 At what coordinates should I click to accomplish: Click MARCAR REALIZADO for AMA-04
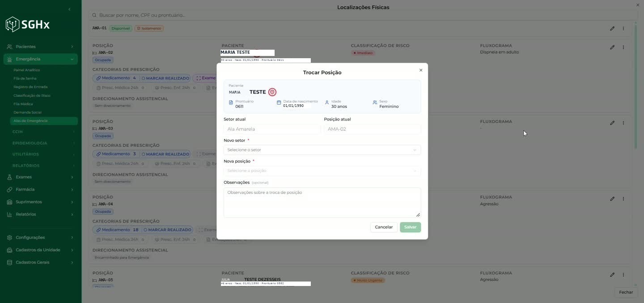(167, 230)
